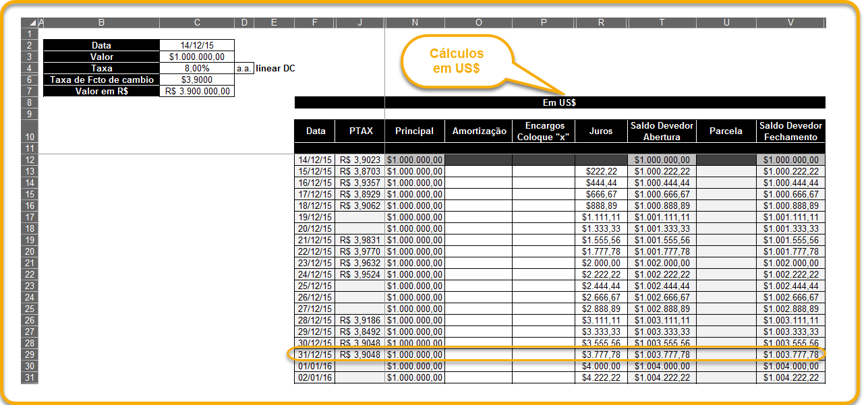
Task: Click the 'Em US$' black banner
Action: coord(560,102)
